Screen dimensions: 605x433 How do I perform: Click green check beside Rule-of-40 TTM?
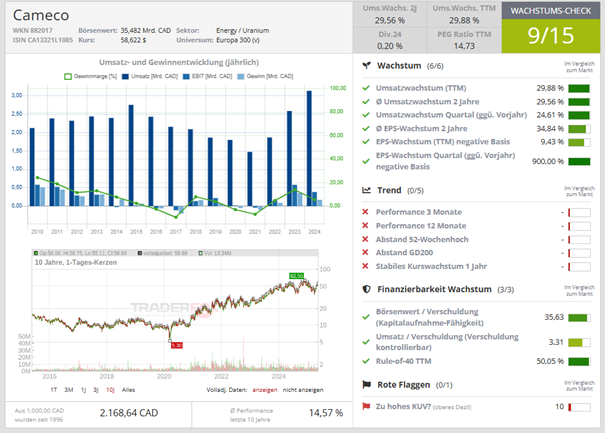(x=366, y=361)
